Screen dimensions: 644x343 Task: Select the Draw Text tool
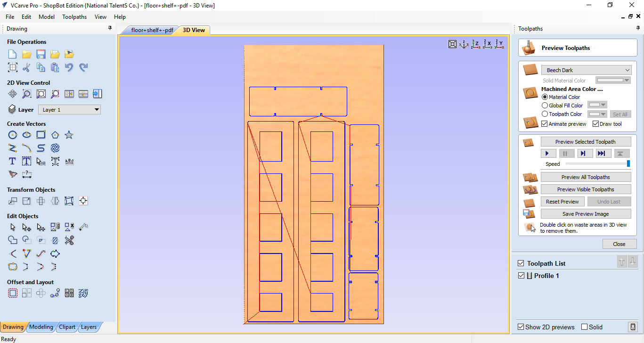click(x=13, y=162)
